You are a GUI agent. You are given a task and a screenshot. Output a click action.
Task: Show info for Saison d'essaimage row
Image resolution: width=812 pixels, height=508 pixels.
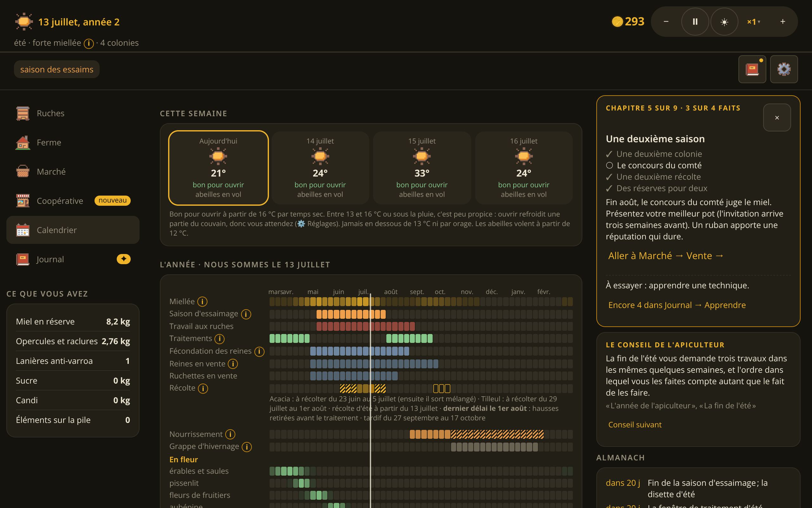246,314
